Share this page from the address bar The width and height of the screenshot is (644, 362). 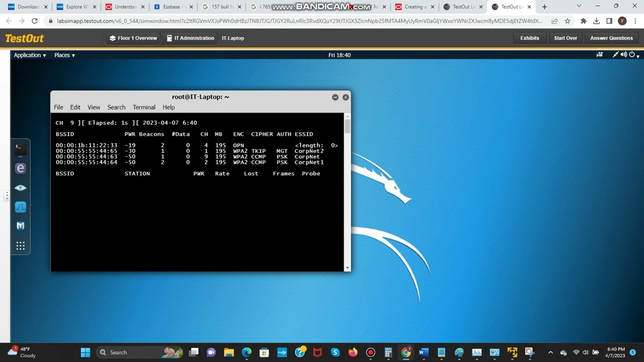click(554, 21)
